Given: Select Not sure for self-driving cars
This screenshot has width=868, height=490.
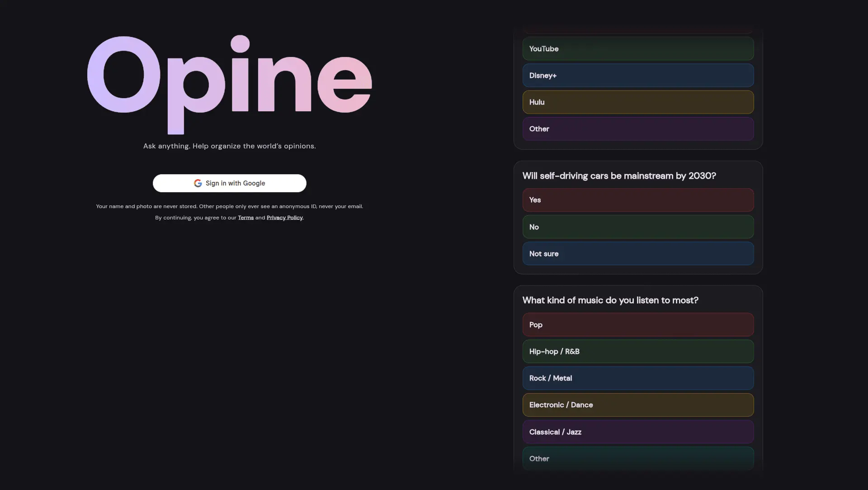Looking at the screenshot, I should (638, 253).
